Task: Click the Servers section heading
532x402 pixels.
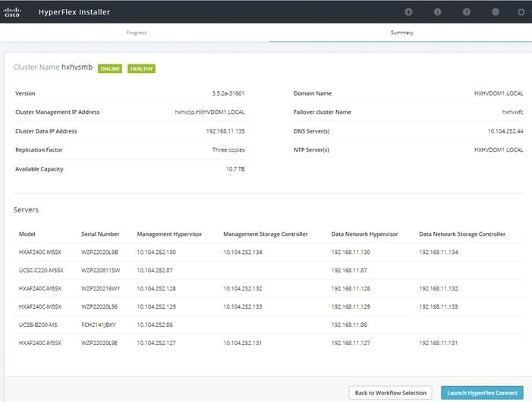Action: pyautogui.click(x=26, y=210)
